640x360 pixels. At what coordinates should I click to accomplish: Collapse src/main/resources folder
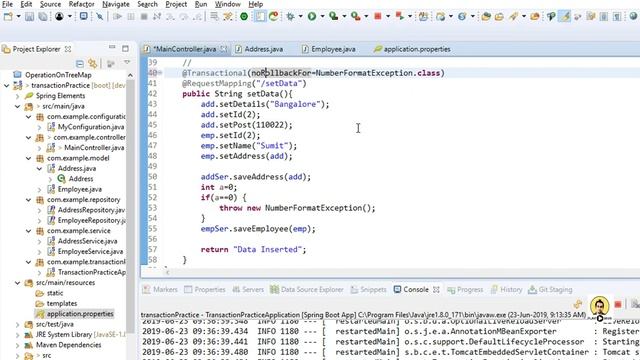pos(18,282)
